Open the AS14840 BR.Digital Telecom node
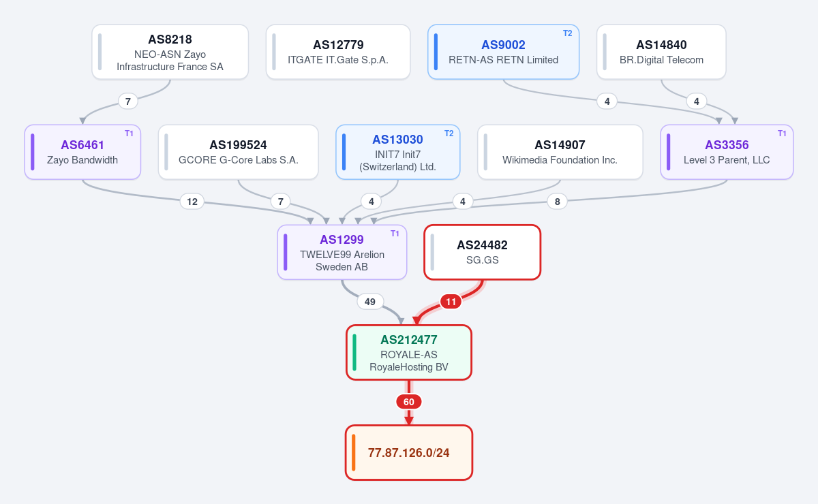Image resolution: width=818 pixels, height=504 pixels. (x=661, y=52)
